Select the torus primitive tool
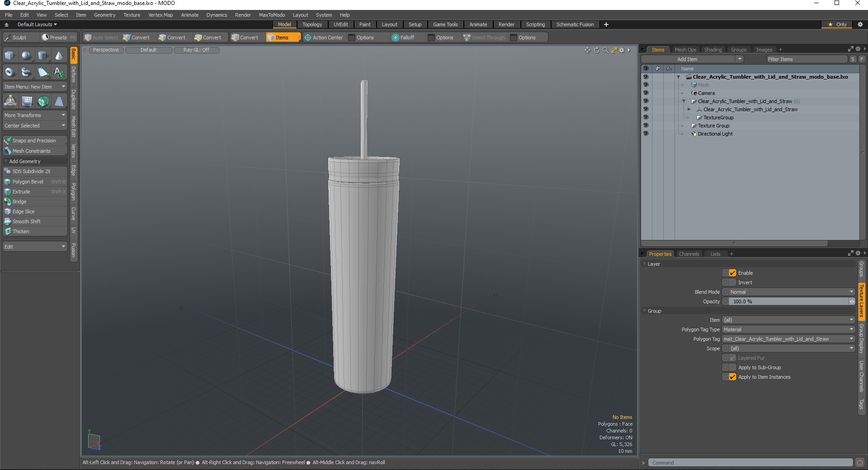The image size is (868, 470). pyautogui.click(x=9, y=72)
